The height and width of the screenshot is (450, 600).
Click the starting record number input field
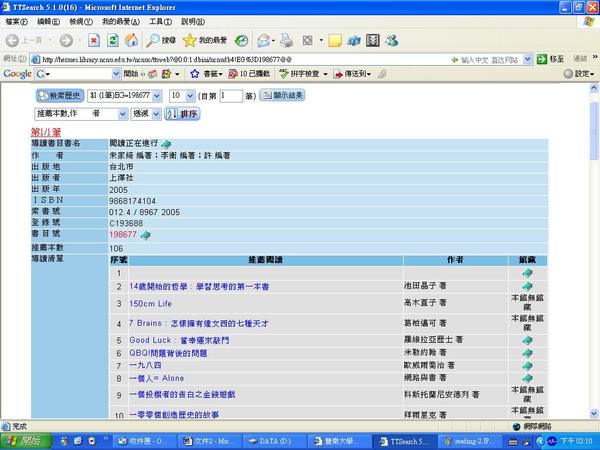[x=229, y=96]
